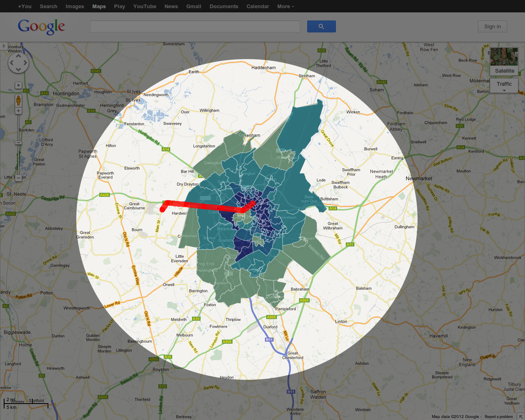This screenshot has width=525, height=420.
Task: Open Documents in the top bar
Action: point(224,7)
